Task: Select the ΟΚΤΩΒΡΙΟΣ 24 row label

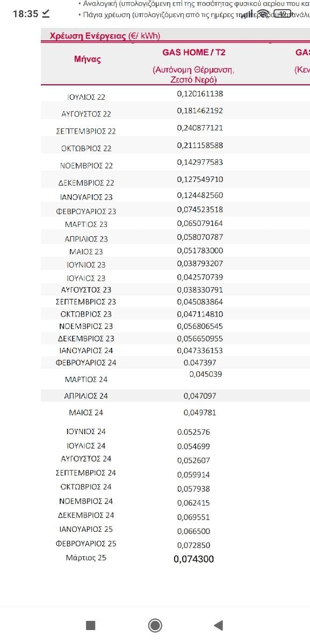Action: click(86, 487)
